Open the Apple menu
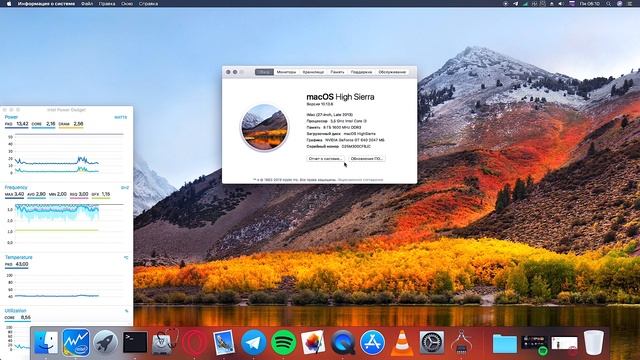The height and width of the screenshot is (360, 640). 9,4
